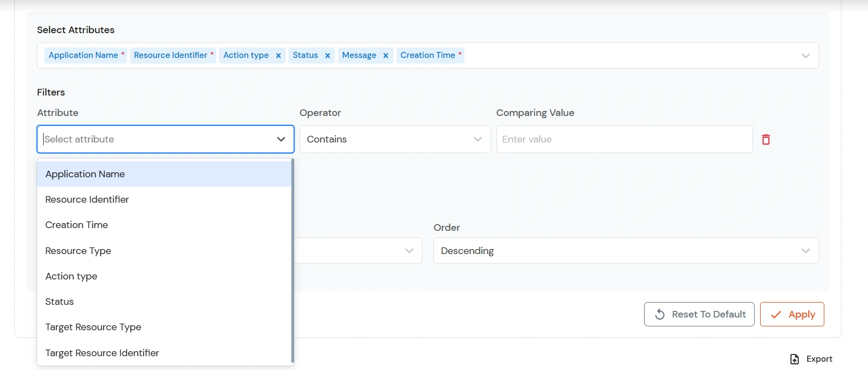Choose Resource Identifier from attribute list

pos(164,199)
